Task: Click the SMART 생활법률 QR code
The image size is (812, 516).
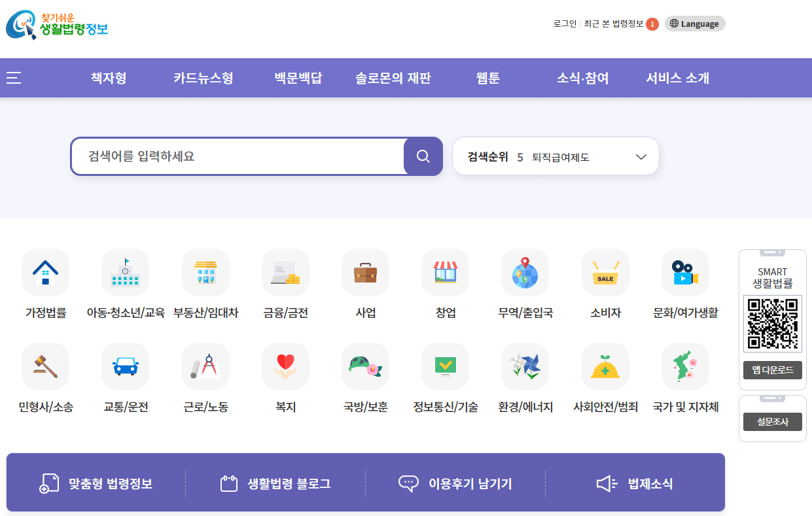Action: [773, 323]
